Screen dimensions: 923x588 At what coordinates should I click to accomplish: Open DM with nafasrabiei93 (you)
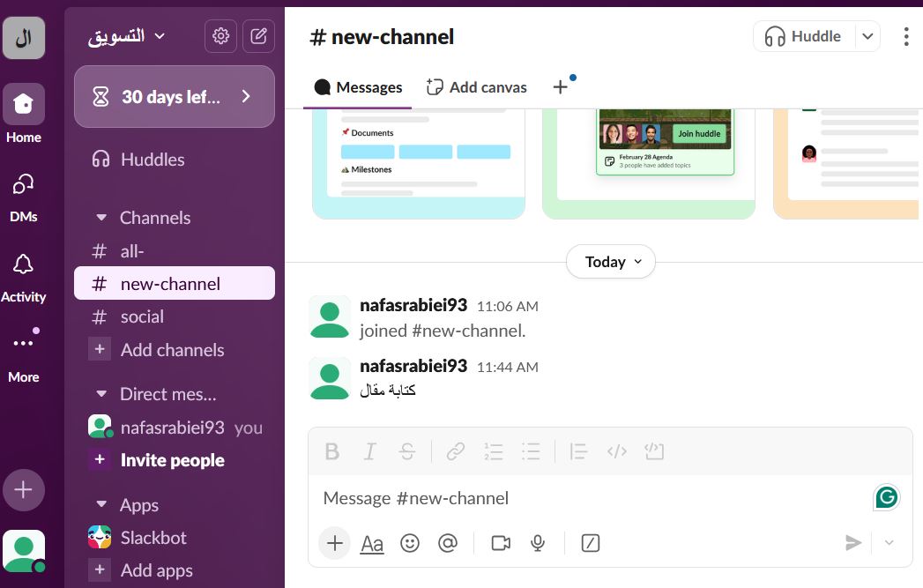[x=175, y=428]
